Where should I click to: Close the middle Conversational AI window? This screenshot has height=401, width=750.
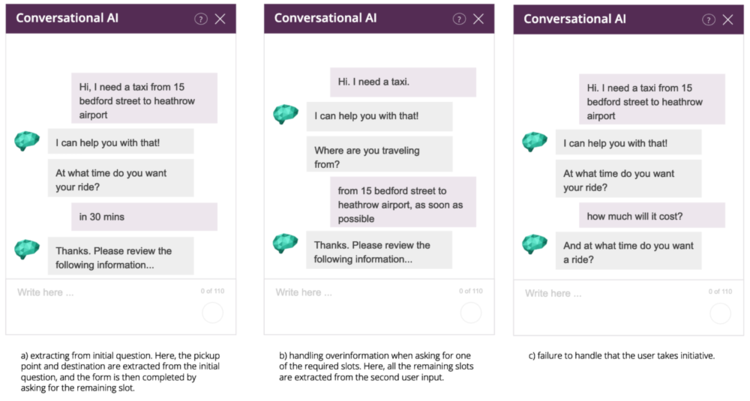click(x=479, y=19)
